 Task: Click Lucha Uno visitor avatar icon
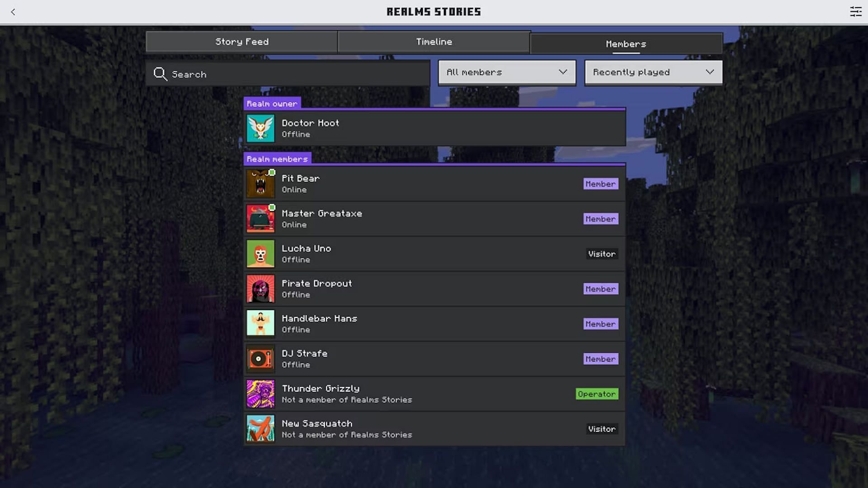coord(259,253)
